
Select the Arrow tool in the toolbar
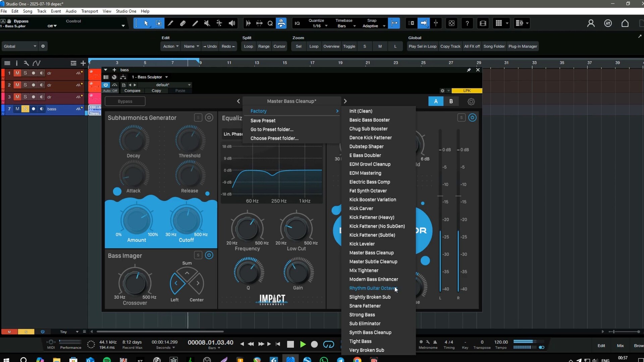click(146, 23)
